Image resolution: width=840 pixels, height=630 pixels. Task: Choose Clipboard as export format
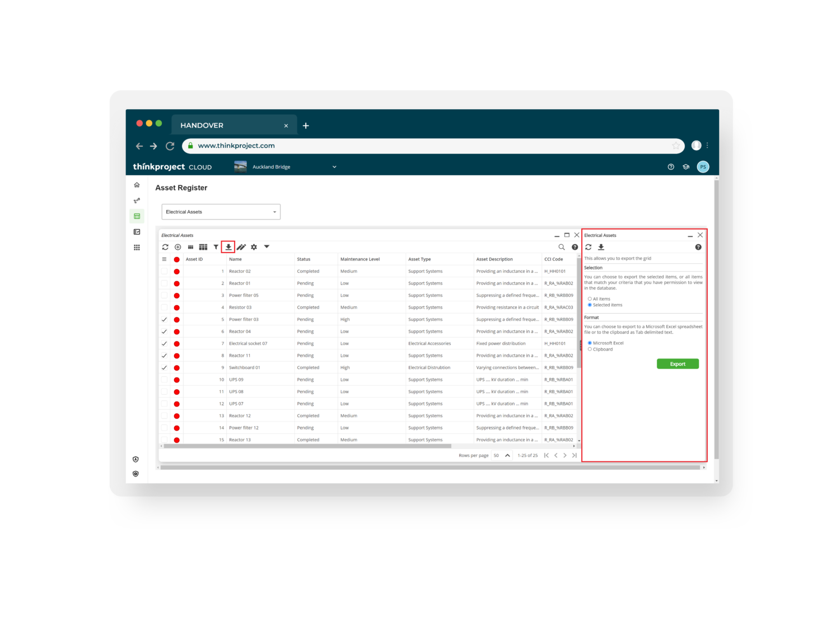(590, 349)
